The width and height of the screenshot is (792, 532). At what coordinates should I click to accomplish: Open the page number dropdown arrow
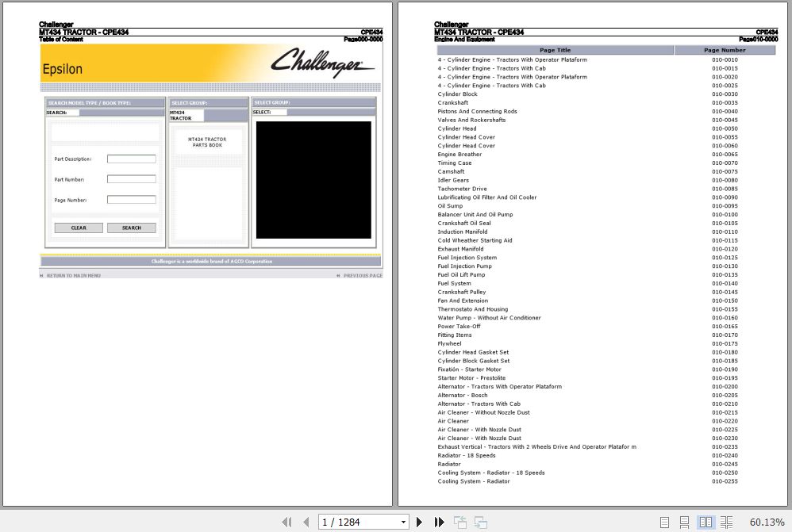[402, 522]
